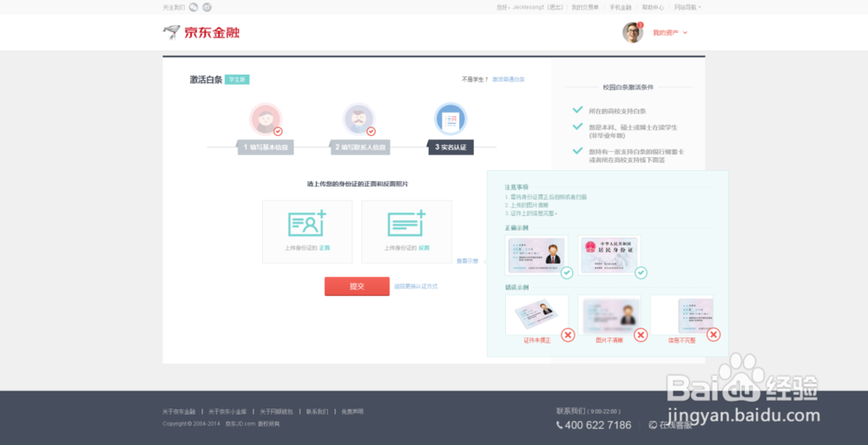Screen dimensions: 868x445
Task: Click the 图片不清晰 caption
Action: [609, 340]
